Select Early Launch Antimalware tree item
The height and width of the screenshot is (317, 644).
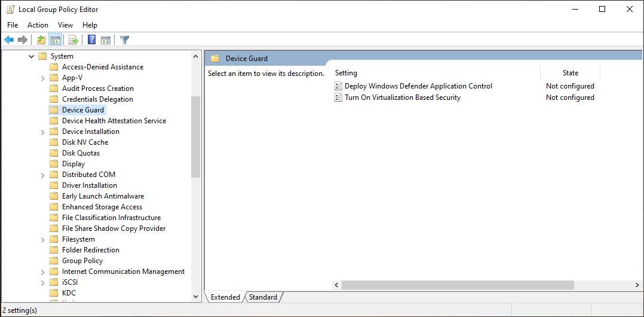click(103, 196)
